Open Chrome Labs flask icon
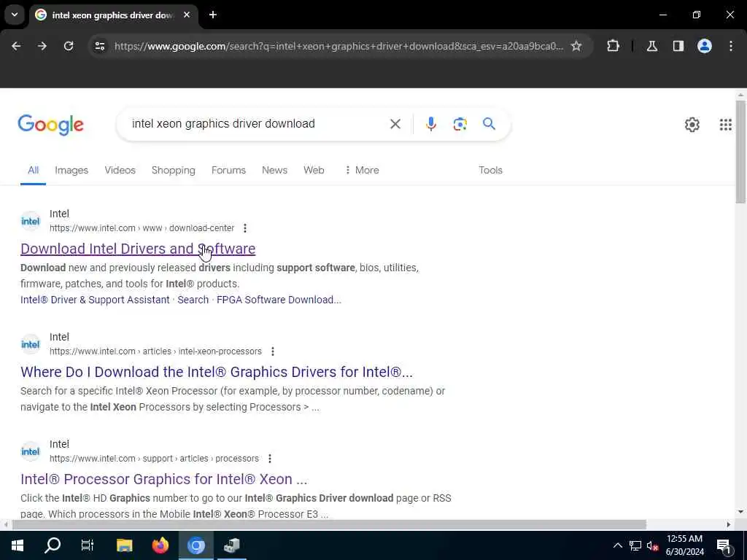This screenshot has height=560, width=747. pyautogui.click(x=652, y=46)
